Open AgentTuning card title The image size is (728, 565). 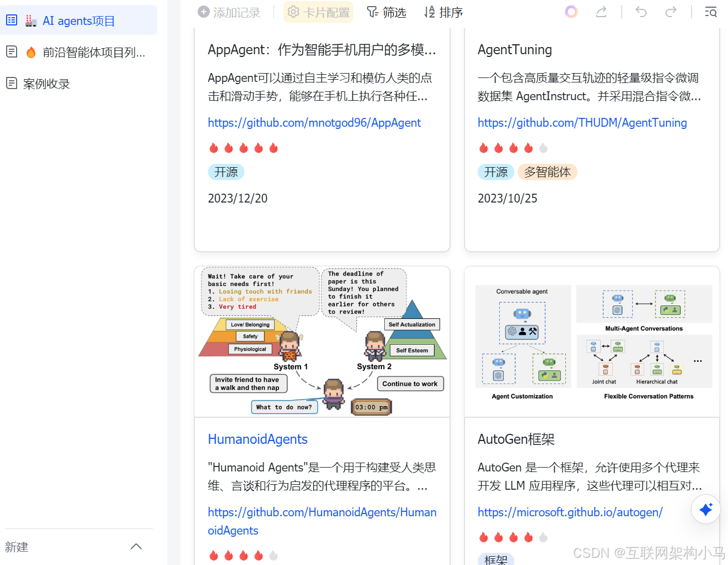pyautogui.click(x=515, y=50)
